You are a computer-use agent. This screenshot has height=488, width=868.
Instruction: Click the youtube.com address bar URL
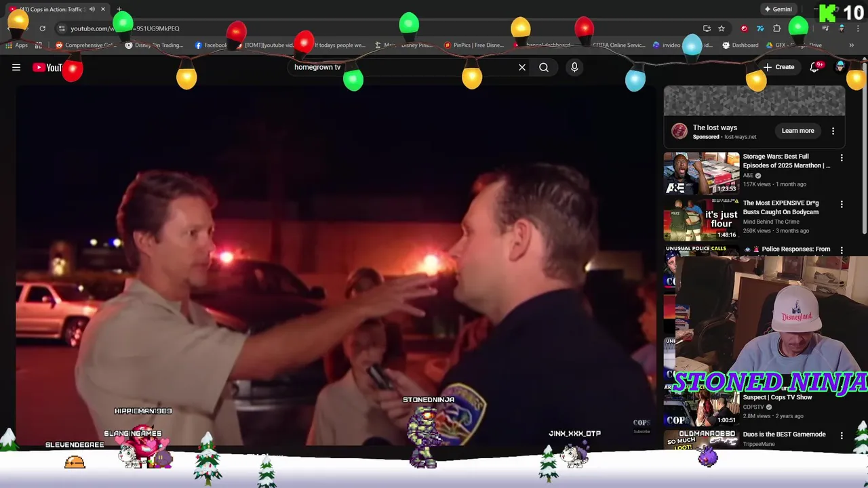point(125,28)
